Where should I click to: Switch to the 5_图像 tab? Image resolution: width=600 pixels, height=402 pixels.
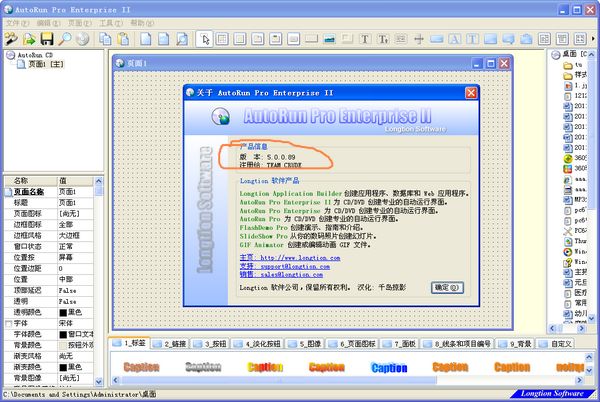point(305,344)
